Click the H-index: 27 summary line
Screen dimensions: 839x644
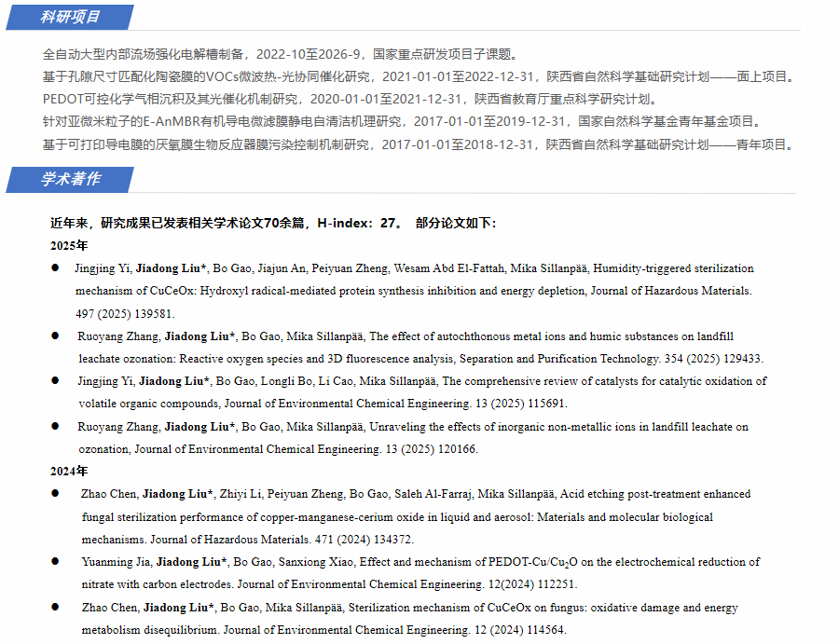coord(273,224)
